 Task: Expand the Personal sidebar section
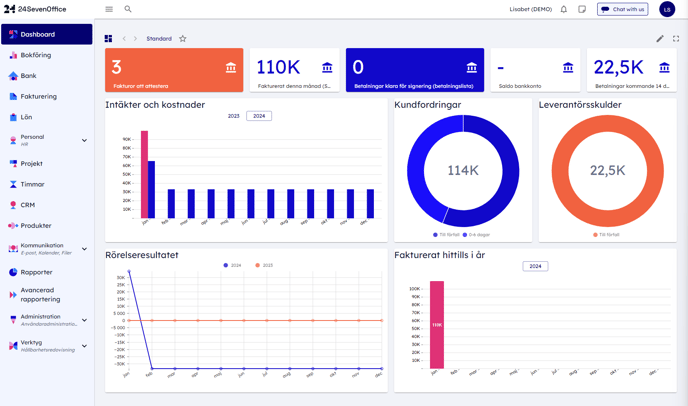84,140
